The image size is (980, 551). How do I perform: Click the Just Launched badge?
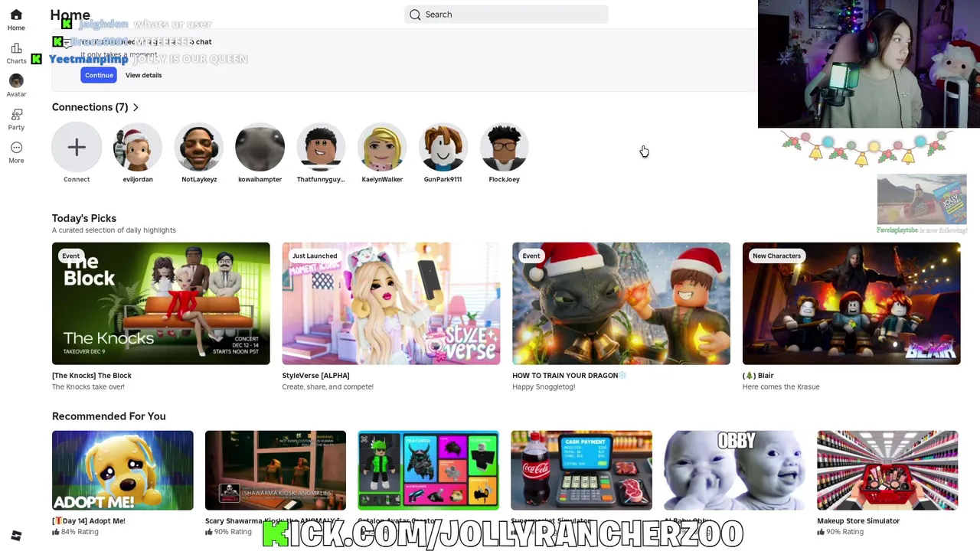[x=315, y=256]
